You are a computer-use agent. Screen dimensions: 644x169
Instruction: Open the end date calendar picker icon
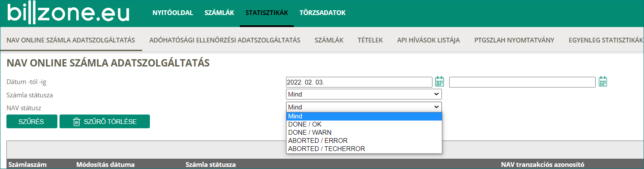pos(603,81)
